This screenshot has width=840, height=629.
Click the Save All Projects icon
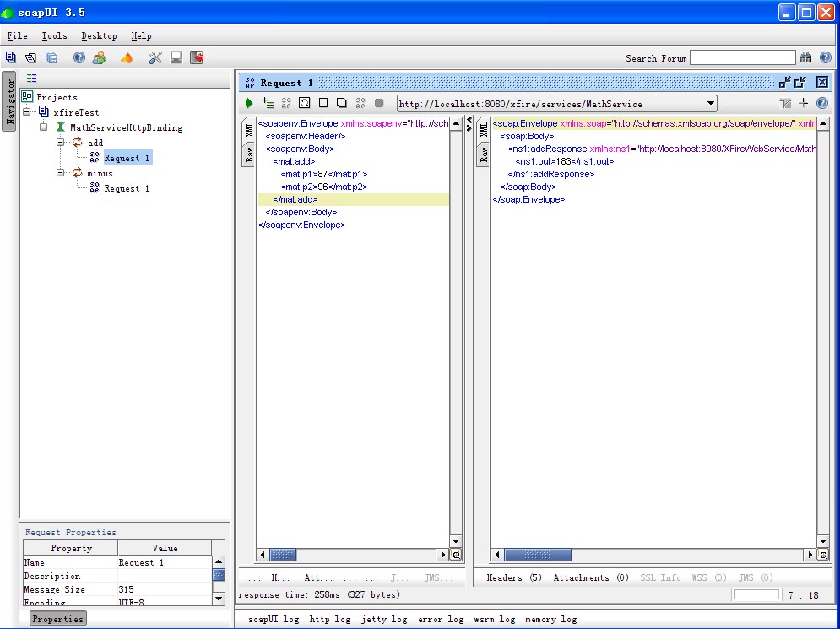point(51,58)
